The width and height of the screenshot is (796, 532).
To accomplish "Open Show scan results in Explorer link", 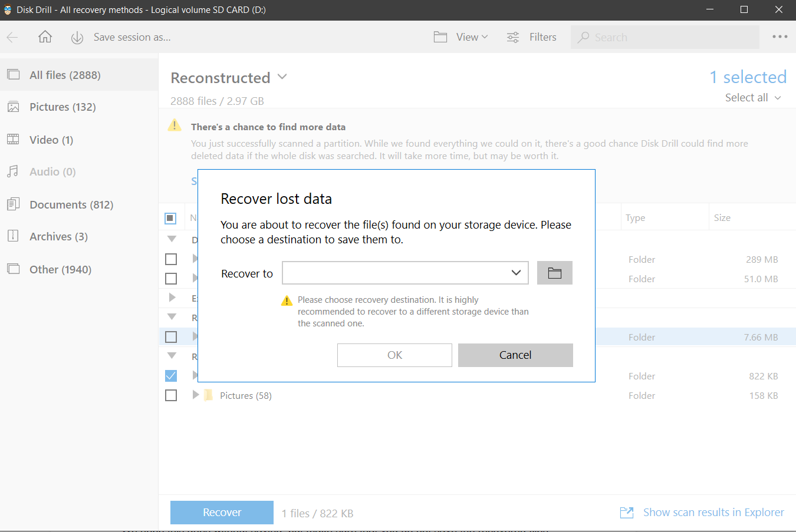I will pyautogui.click(x=713, y=513).
